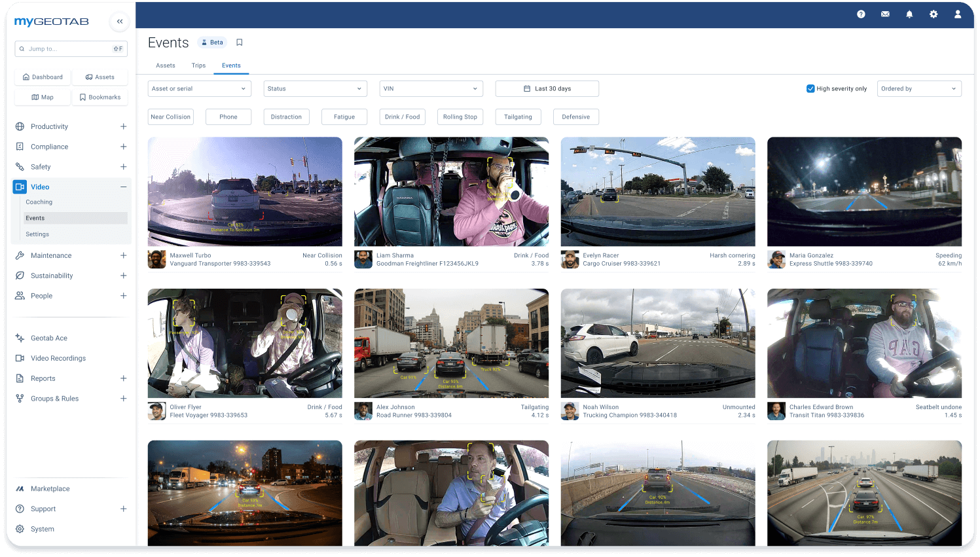Open the Asset or serial dropdown
This screenshot has width=980, height=557.
coord(199,88)
